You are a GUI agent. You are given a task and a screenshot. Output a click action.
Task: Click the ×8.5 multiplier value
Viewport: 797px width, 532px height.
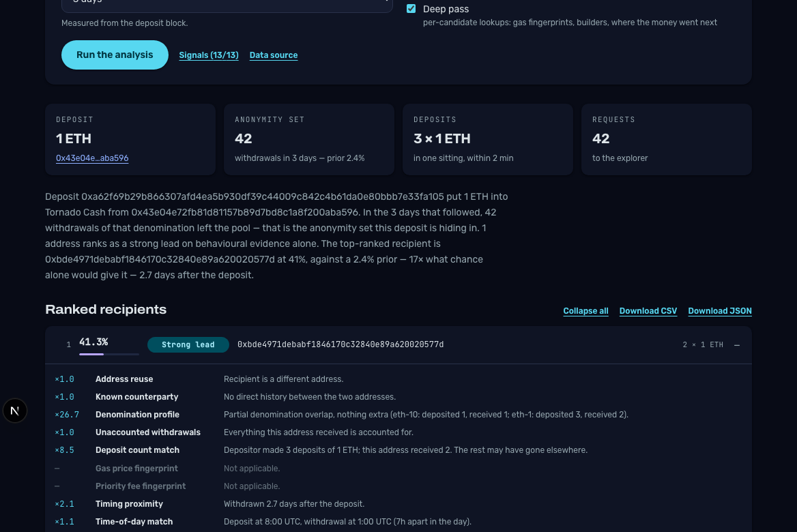(x=65, y=450)
